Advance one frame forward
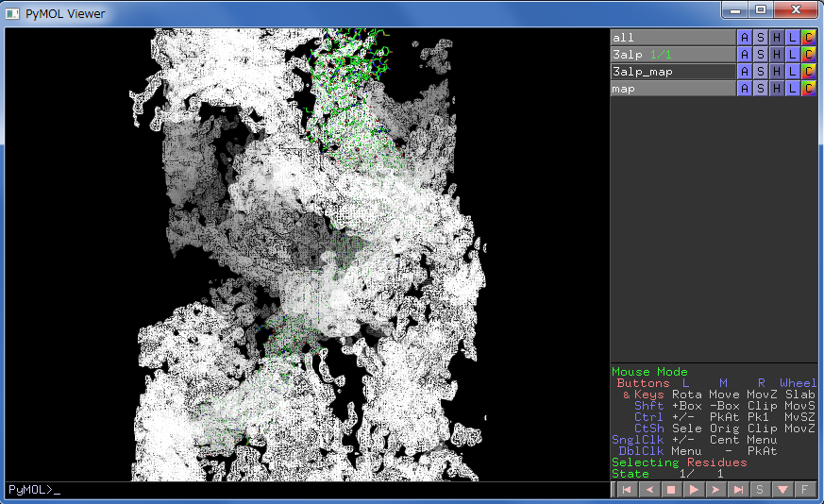 coord(715,490)
